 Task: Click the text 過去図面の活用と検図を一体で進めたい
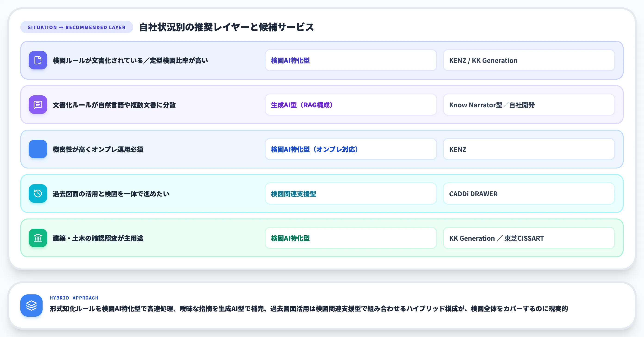coord(111,194)
